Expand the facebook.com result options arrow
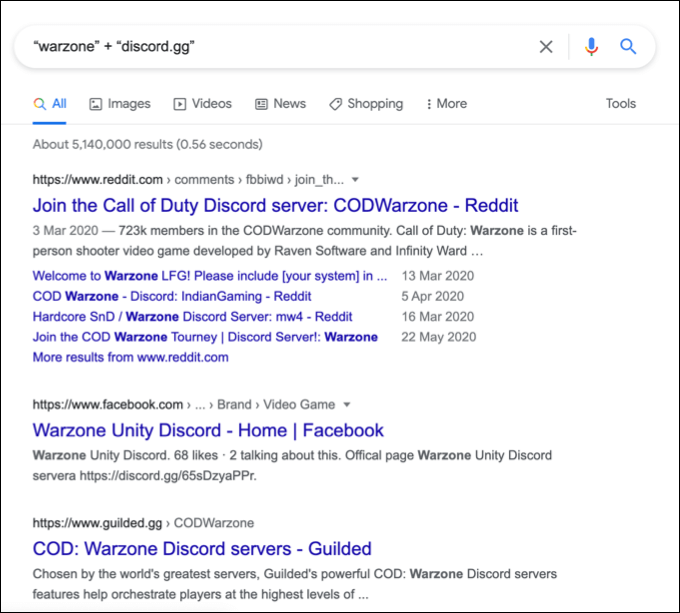The width and height of the screenshot is (680, 613). pyautogui.click(x=347, y=405)
